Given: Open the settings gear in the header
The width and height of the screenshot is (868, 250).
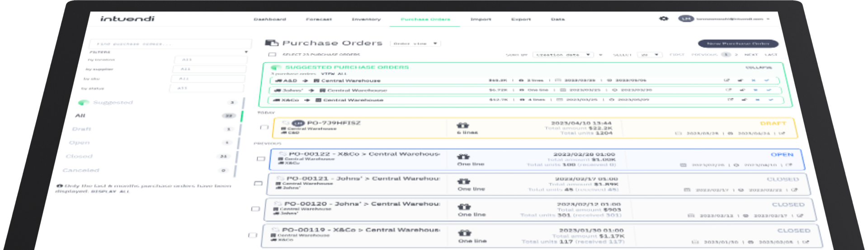Looking at the screenshot, I should click(664, 19).
